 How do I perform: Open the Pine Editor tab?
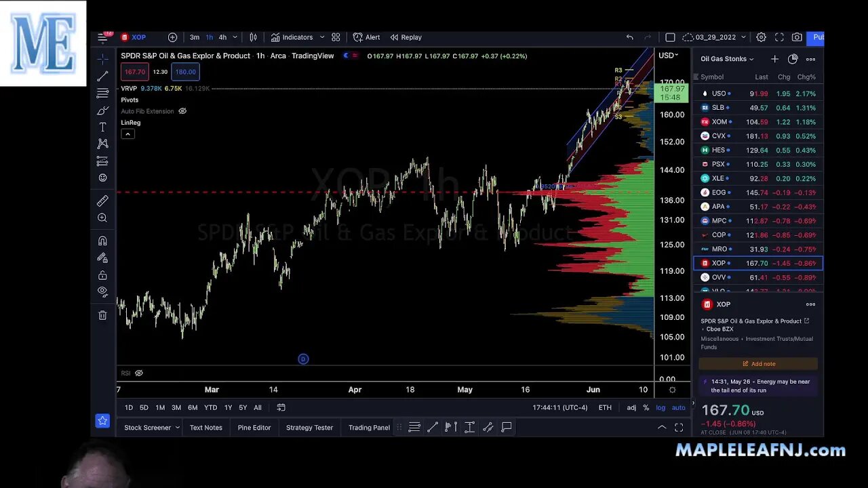254,428
